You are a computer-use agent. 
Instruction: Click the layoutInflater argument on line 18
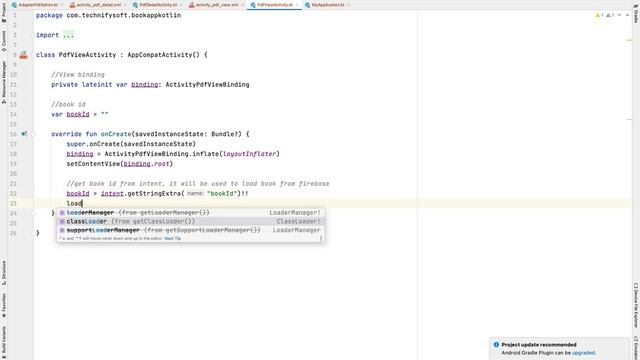point(250,154)
